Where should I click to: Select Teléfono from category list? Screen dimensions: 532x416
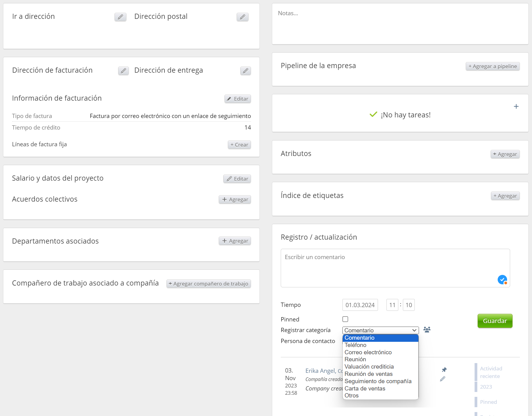coord(355,345)
